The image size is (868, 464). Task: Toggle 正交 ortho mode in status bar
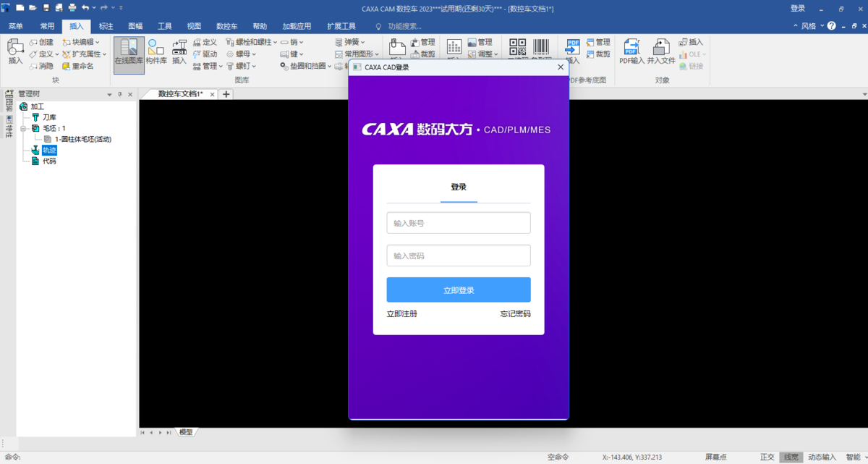(767, 457)
